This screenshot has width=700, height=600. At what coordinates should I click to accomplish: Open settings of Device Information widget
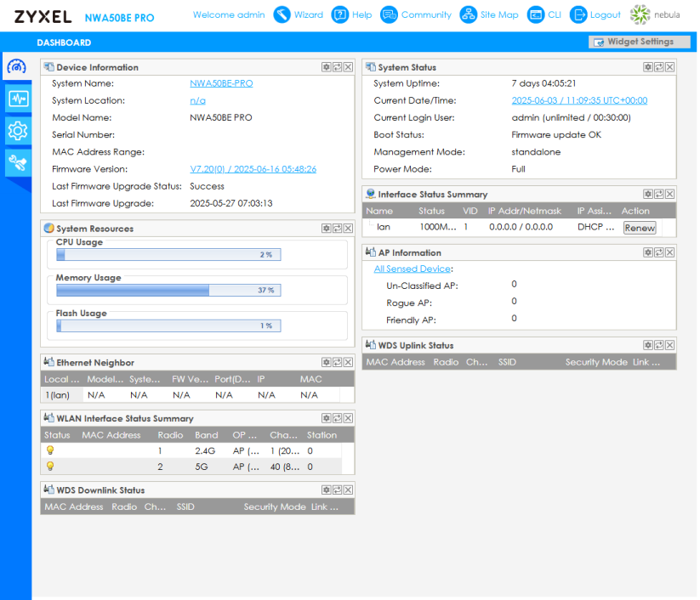(327, 67)
